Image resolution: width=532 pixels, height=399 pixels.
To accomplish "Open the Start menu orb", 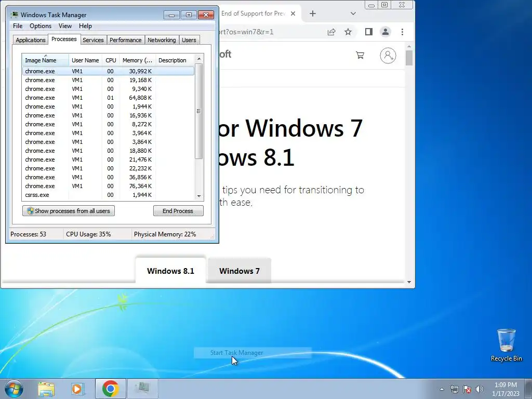I will point(14,389).
